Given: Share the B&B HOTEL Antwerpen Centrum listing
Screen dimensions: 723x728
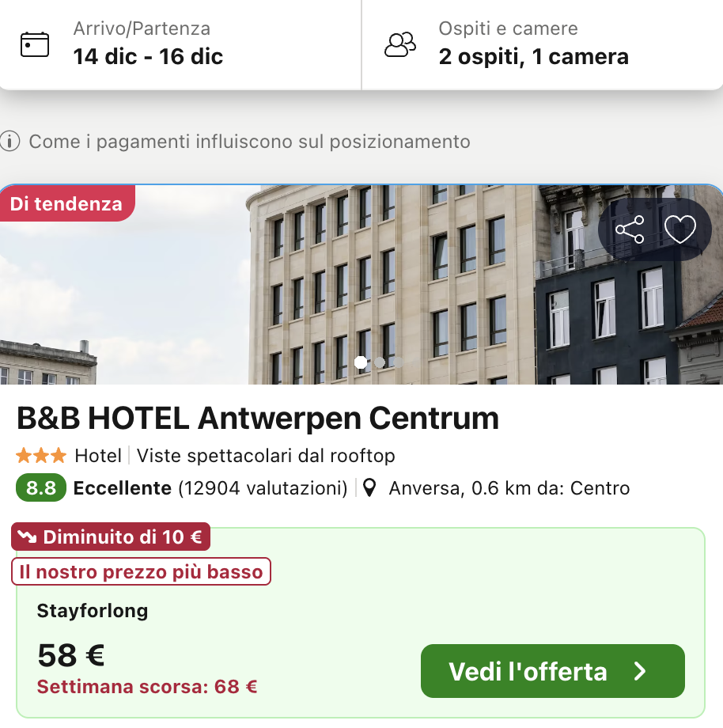Looking at the screenshot, I should point(630,230).
